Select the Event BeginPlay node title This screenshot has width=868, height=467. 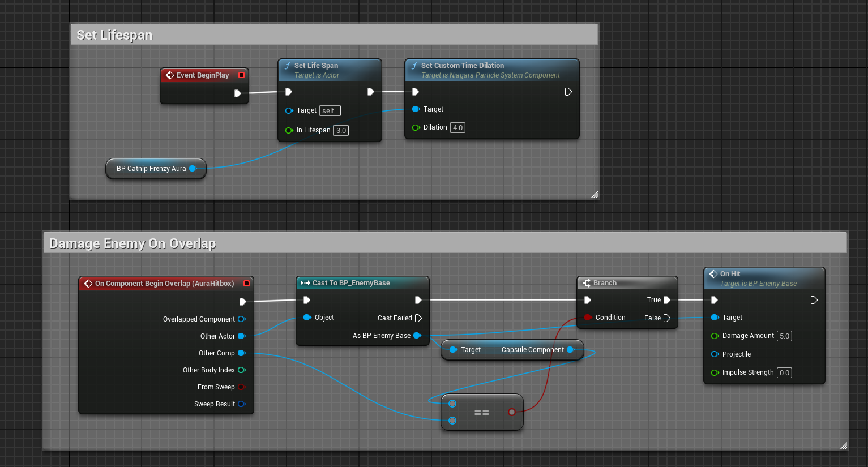point(203,75)
